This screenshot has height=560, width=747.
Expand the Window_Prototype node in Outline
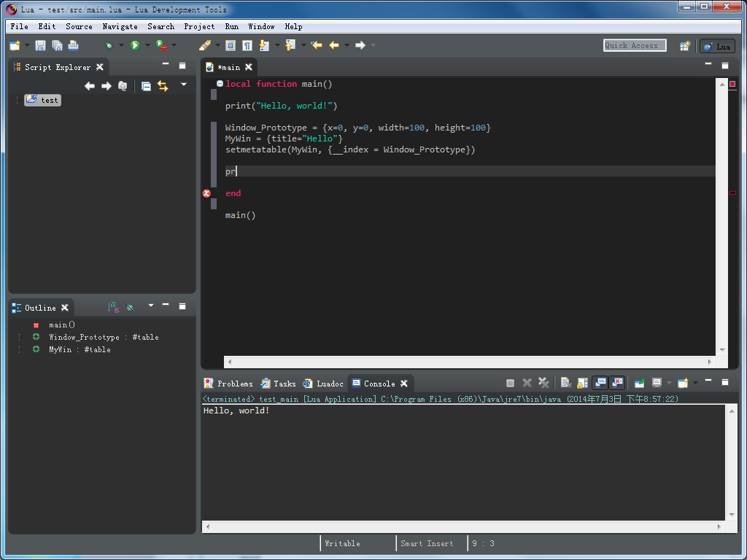click(20, 337)
